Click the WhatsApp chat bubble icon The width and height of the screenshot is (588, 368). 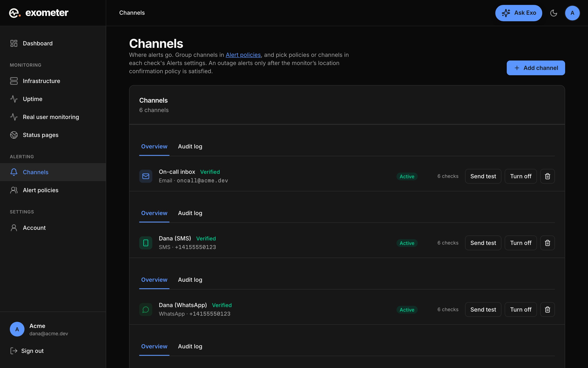[146, 310]
